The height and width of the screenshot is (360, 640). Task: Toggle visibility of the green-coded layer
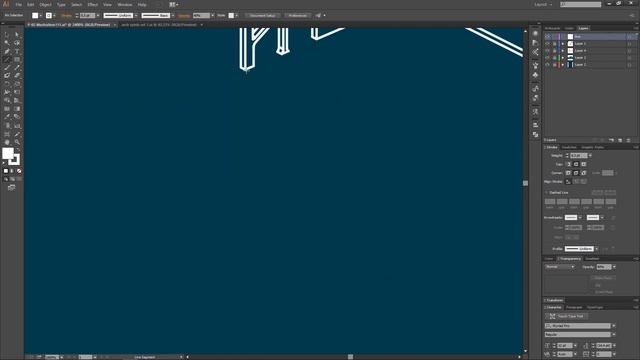click(x=547, y=58)
